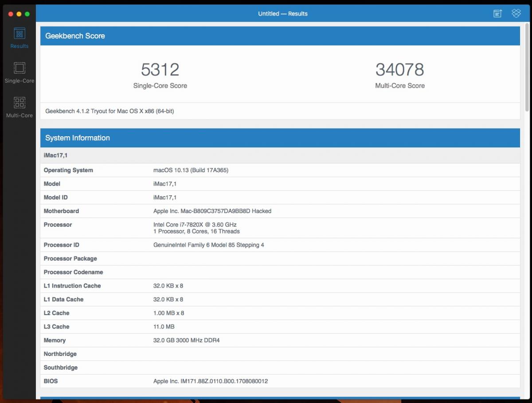Open the Multi-Core sidebar section

[x=20, y=107]
